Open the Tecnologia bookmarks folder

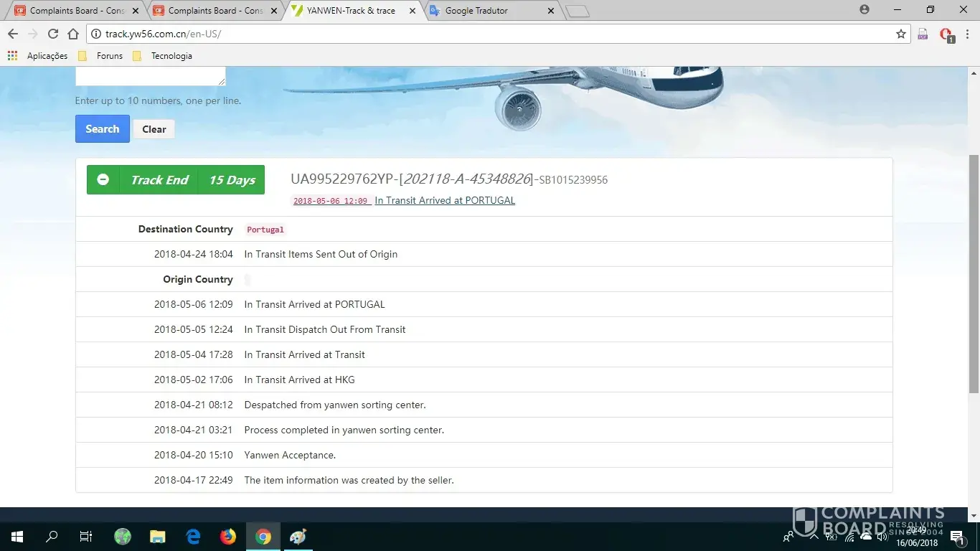162,56
